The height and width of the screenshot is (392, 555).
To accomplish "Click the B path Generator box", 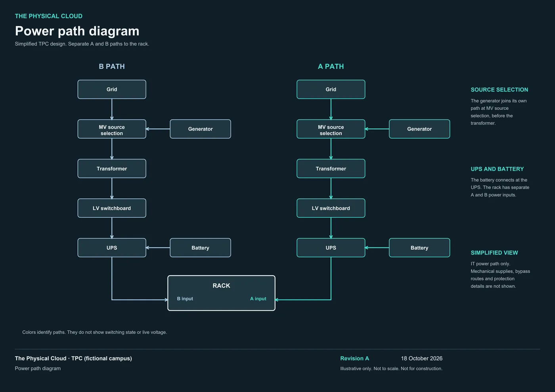I will (x=200, y=129).
